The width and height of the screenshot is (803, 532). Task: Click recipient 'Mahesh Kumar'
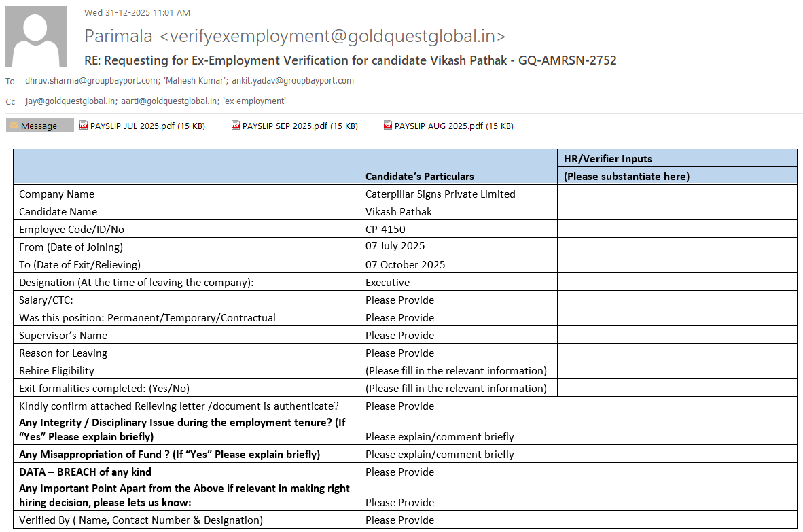coord(195,80)
